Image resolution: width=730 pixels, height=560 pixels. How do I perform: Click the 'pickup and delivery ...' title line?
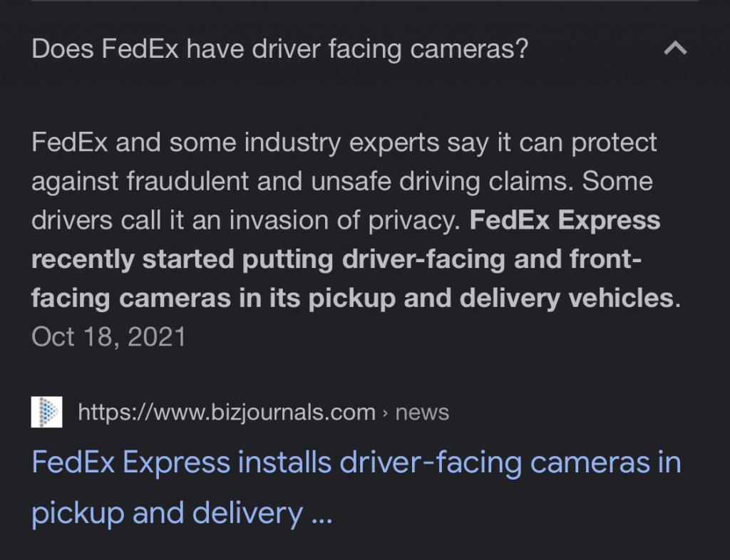182,513
